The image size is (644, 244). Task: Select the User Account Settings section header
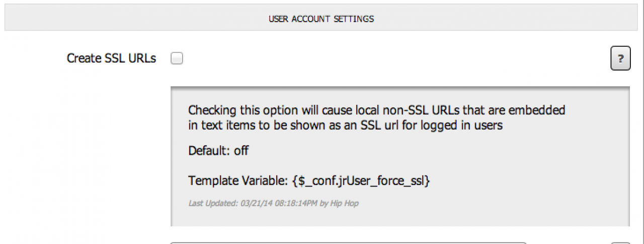[321, 19]
